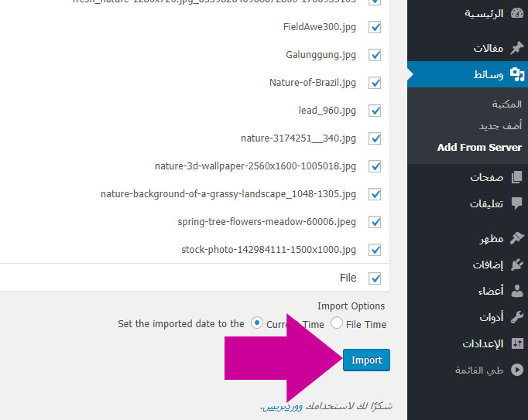Screen dimensions: 528x420
Task: Click the plugin icon beside إضافات
Action: coord(517,265)
